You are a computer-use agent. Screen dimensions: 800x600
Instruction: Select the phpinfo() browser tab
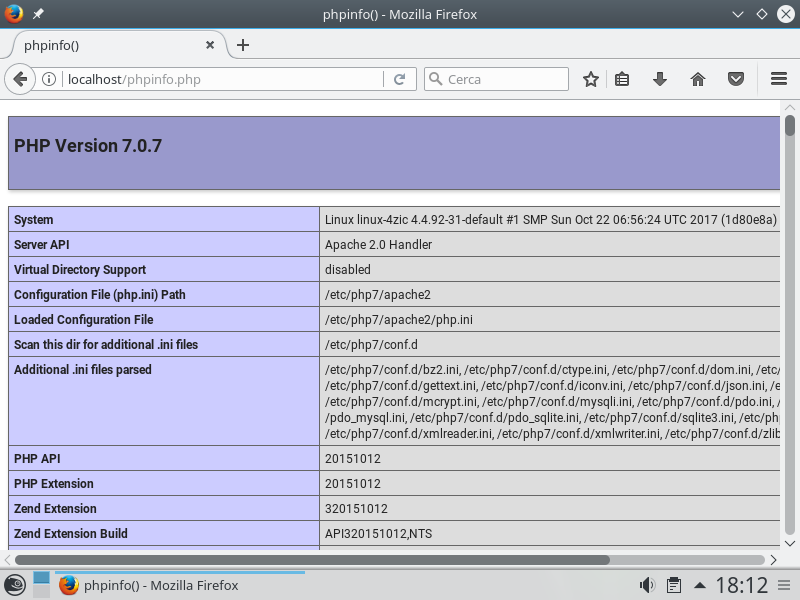pyautogui.click(x=119, y=45)
